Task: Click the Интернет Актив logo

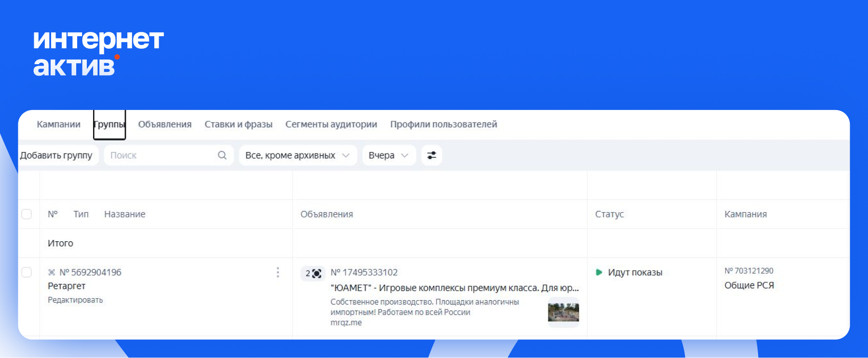Action: pos(98,53)
